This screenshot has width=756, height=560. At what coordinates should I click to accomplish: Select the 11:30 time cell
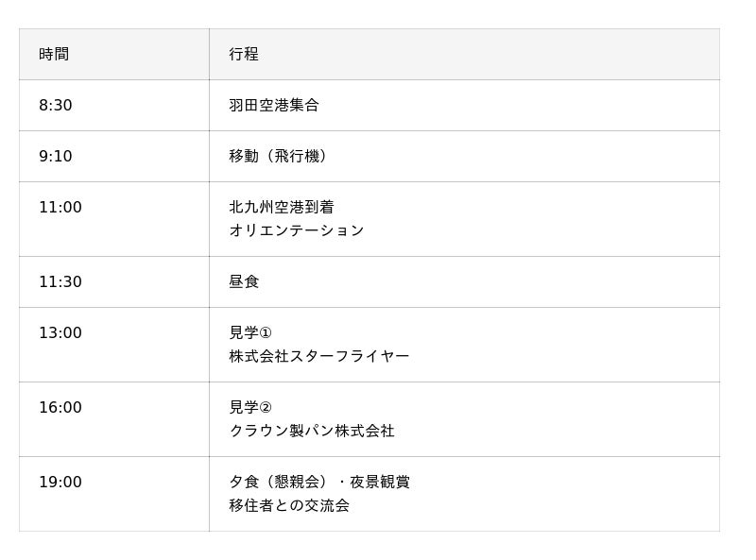60,281
